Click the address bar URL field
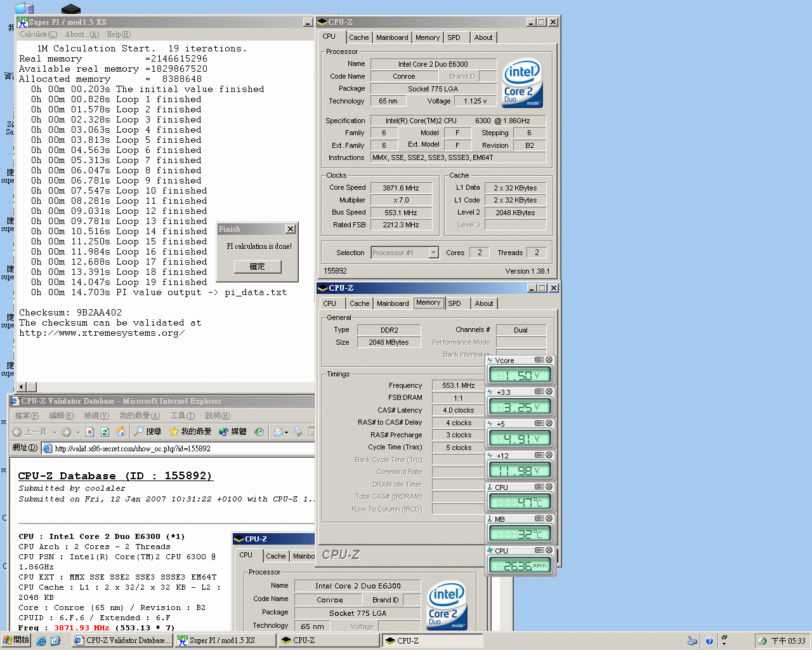Screen dimensions: 812x650 [179, 448]
